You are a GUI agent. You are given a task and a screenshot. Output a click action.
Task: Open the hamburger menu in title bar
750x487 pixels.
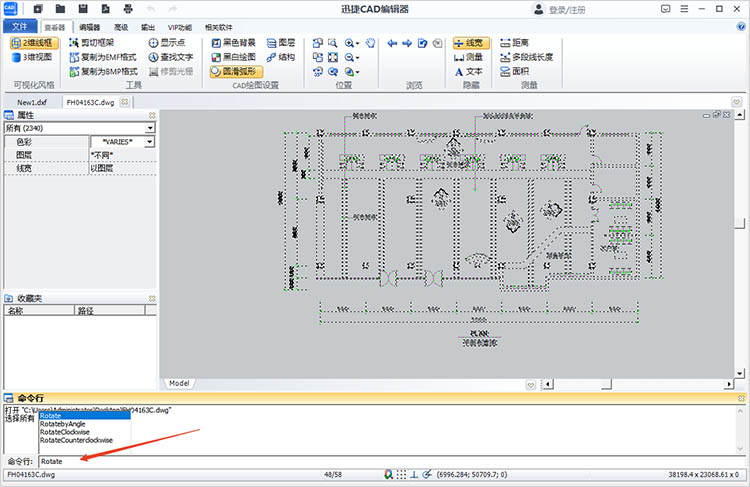pos(684,9)
